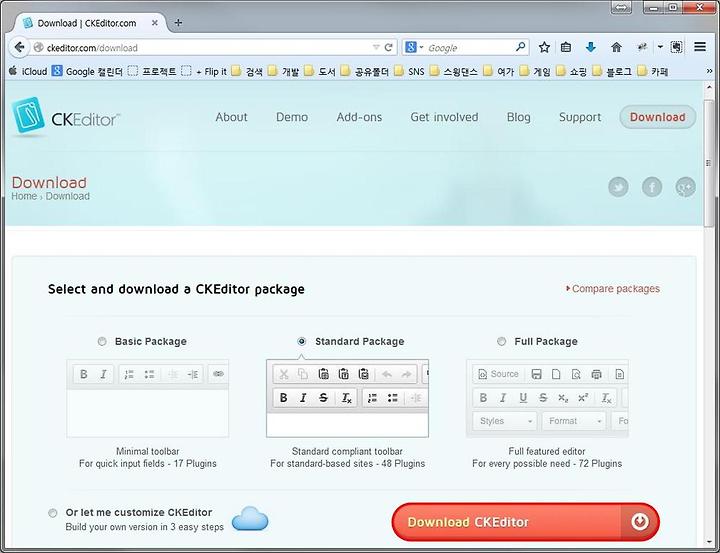Open the Get involved menu item
Viewport: 720px width, 553px height.
tap(444, 117)
